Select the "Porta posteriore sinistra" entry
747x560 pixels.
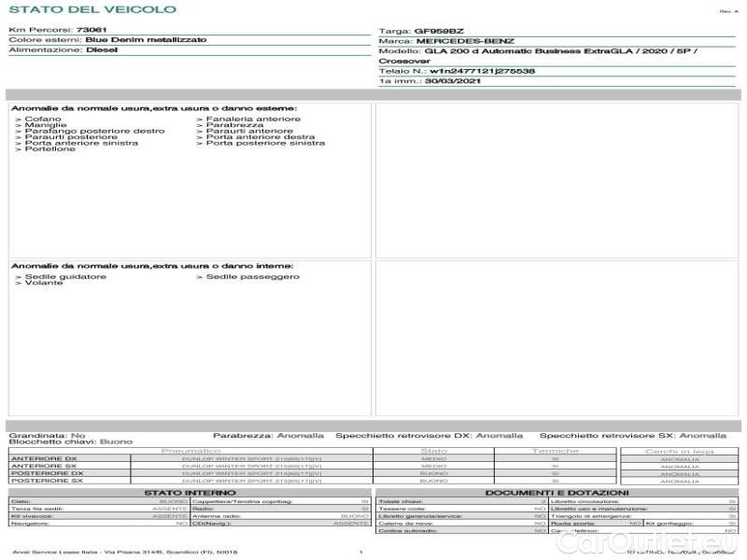266,143
